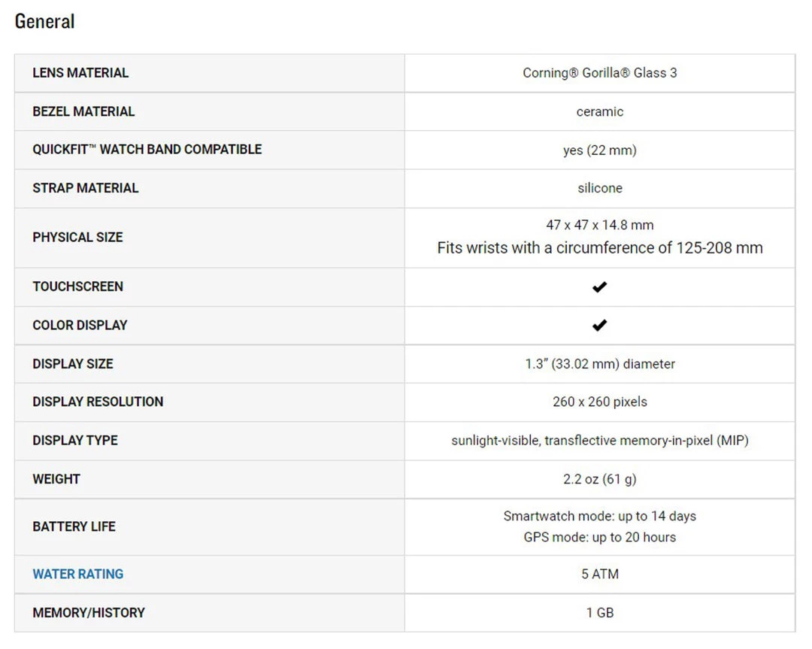812x649 pixels.
Task: Select the Smartwatch mode battery life line
Action: tap(599, 516)
